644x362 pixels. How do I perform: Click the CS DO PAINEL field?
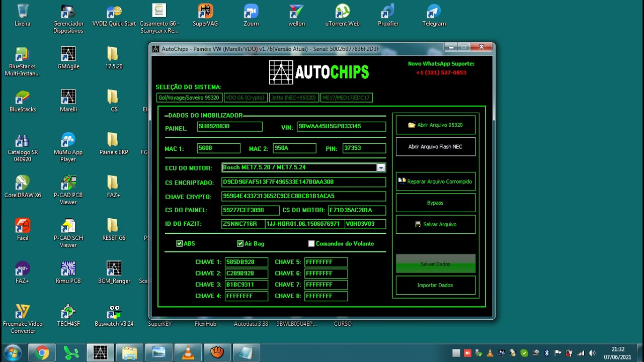[x=250, y=210]
